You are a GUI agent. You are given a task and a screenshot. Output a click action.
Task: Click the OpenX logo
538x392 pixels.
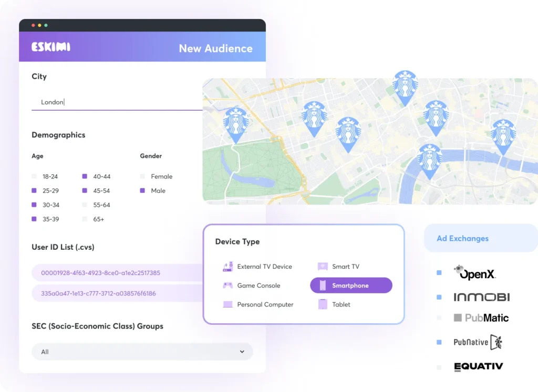coord(475,273)
